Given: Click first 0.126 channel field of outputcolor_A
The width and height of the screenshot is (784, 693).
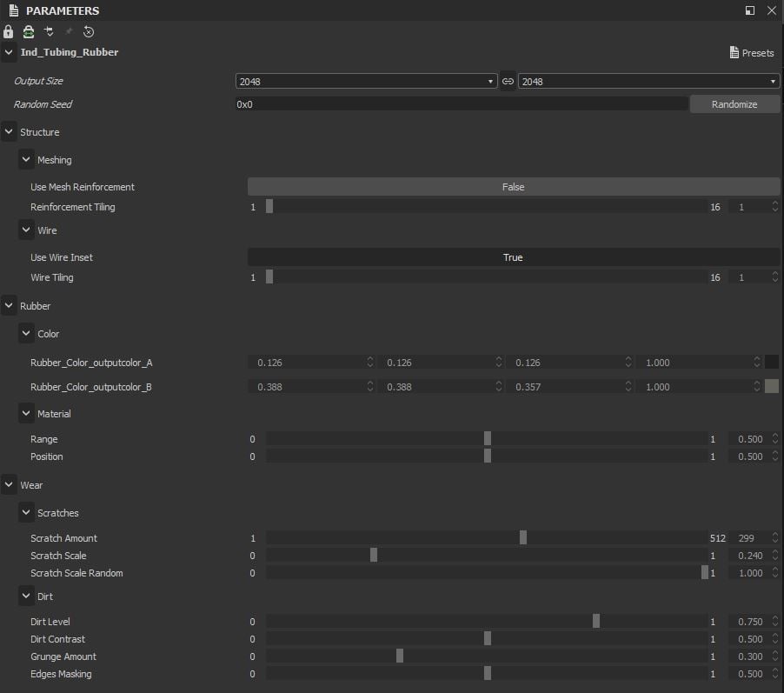Looking at the screenshot, I should [311, 363].
